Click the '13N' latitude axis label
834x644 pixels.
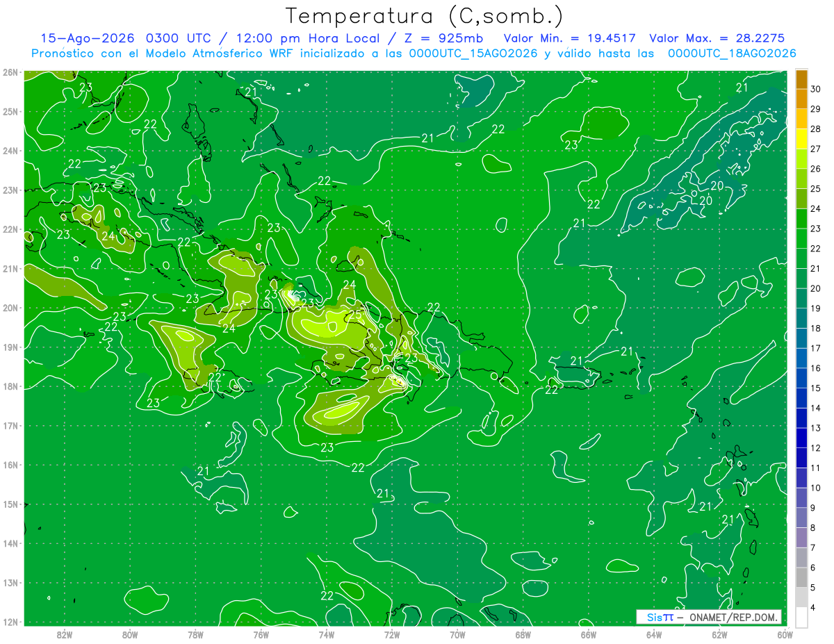[10, 583]
